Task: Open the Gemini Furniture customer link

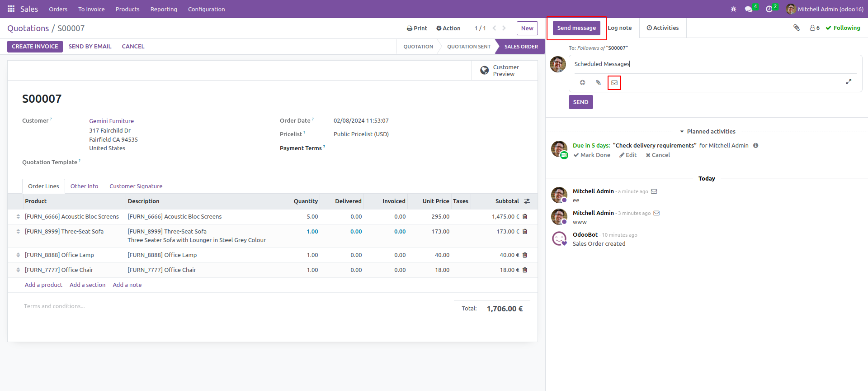Action: pos(111,121)
